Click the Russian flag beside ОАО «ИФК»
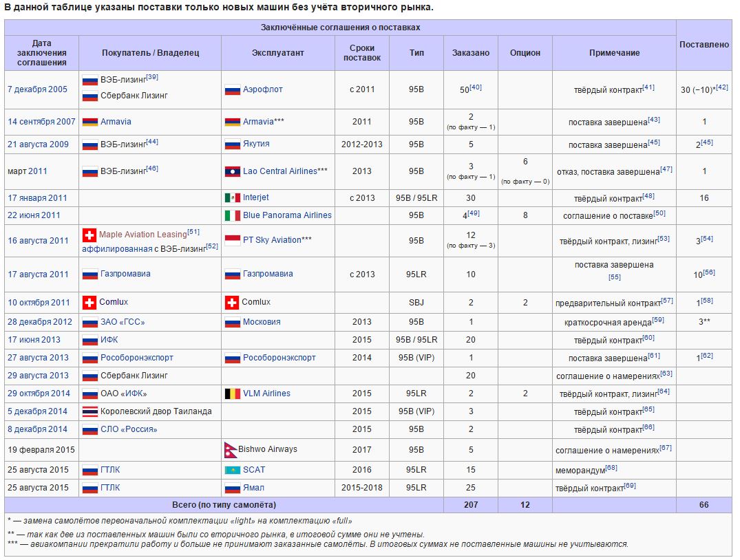740x560 pixels. 89,394
